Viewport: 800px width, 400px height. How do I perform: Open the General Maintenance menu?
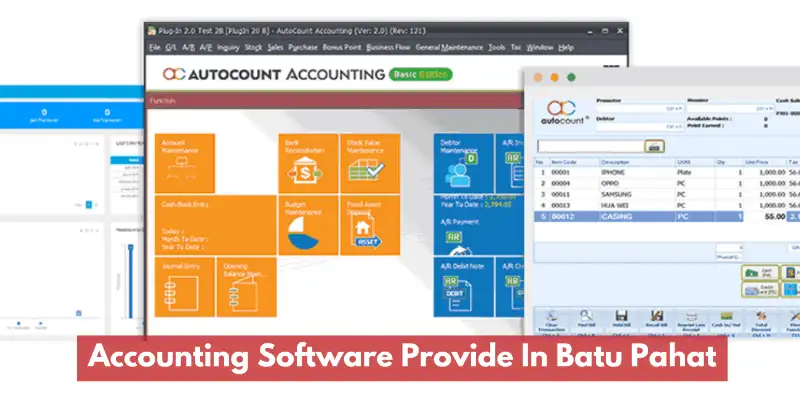(442, 47)
